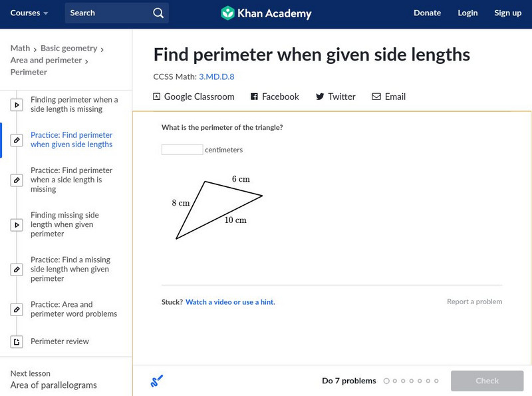Open the Perimeter review article icon
This screenshot has height=396, width=532.
[x=17, y=341]
